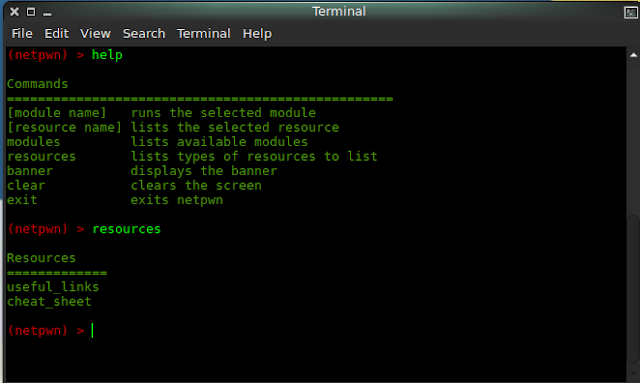Click the scrollbar up arrow
Viewport: 640px width, 383px height.
633,55
